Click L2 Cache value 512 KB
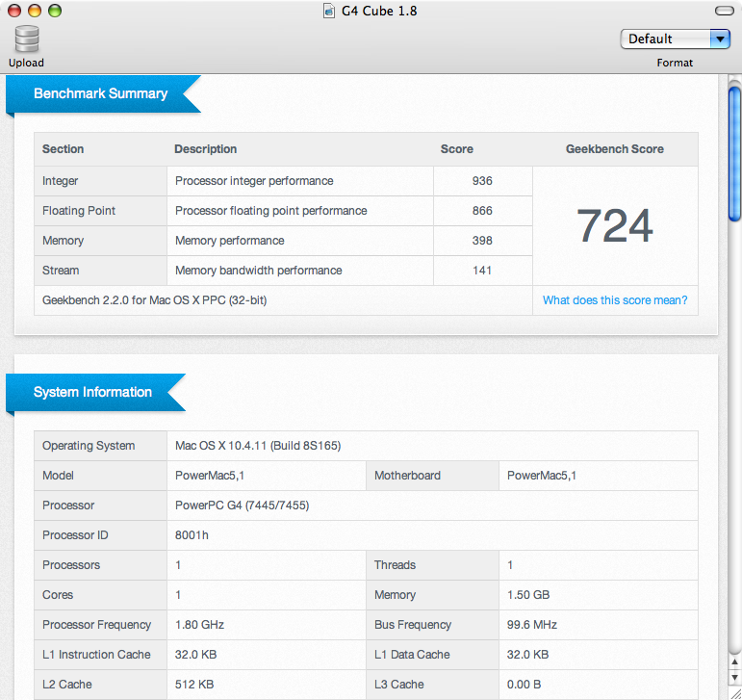Image resolution: width=742 pixels, height=700 pixels. (194, 684)
